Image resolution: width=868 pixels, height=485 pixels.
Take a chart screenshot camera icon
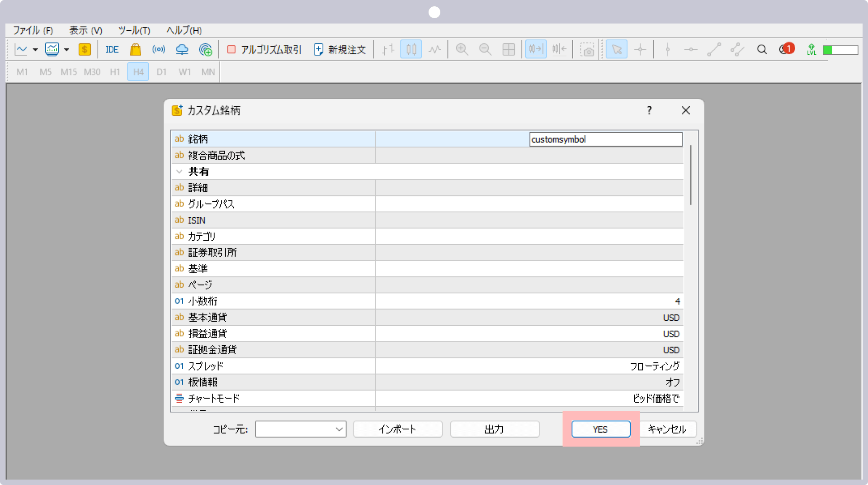(x=587, y=50)
